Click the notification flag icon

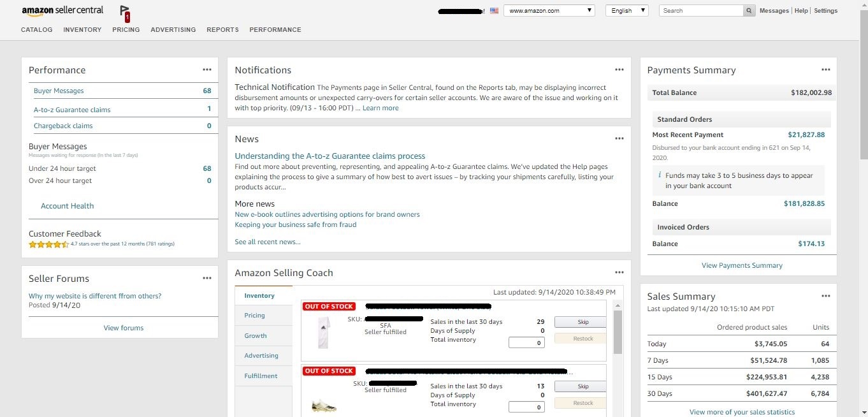point(125,12)
